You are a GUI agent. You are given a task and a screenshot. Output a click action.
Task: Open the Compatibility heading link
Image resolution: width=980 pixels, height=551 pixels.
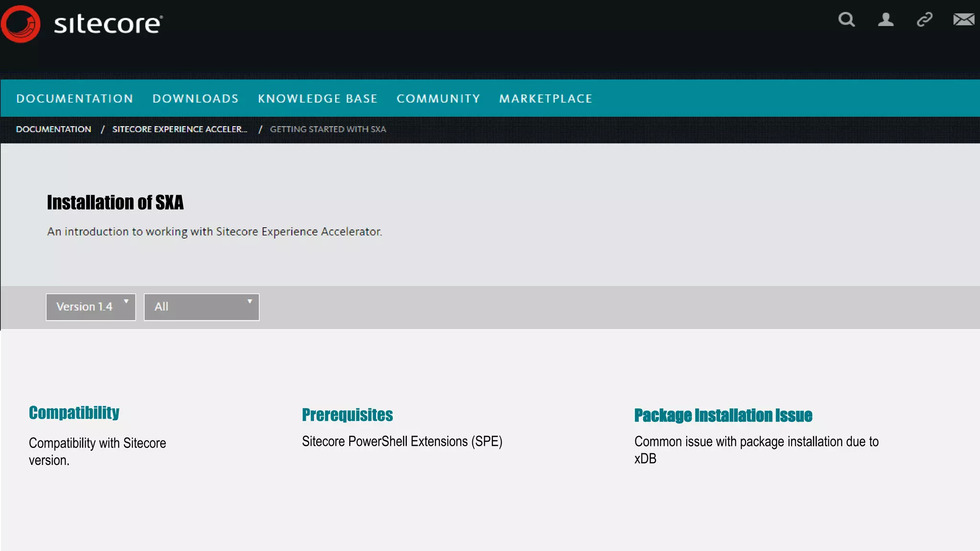74,413
